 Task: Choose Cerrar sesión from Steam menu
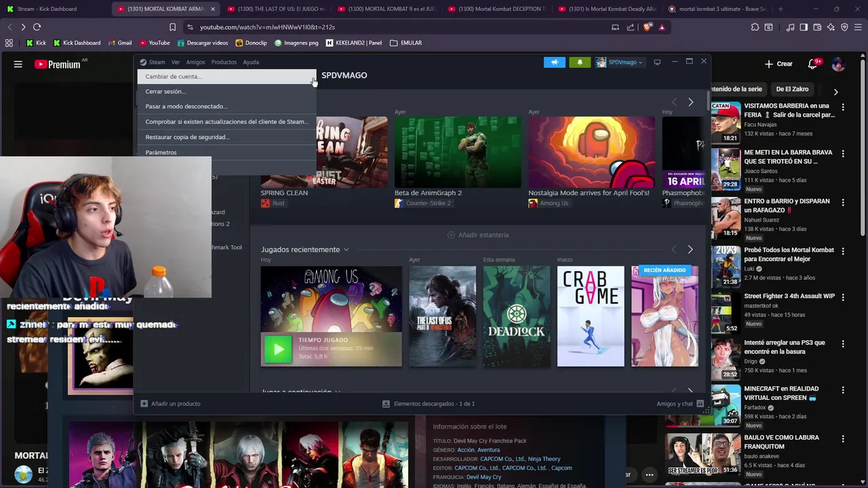tap(226, 91)
